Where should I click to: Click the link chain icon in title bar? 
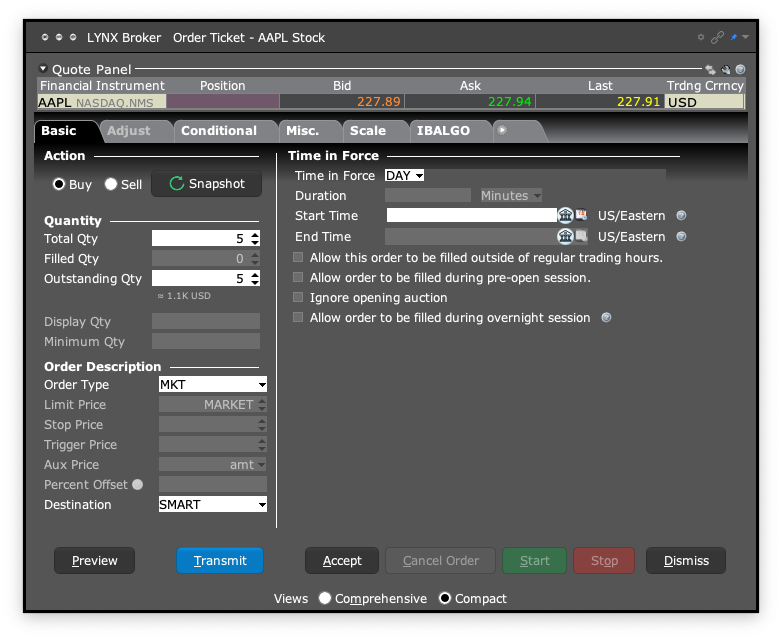pyautogui.click(x=716, y=38)
